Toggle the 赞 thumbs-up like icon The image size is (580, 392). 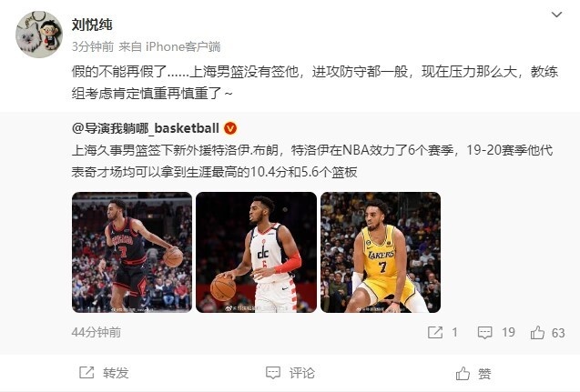tap(463, 373)
